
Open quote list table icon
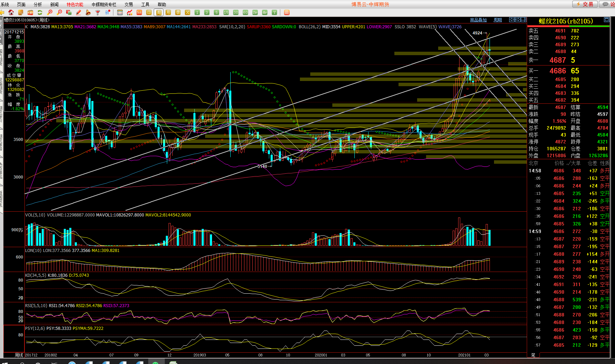pyautogui.click(x=120, y=12)
